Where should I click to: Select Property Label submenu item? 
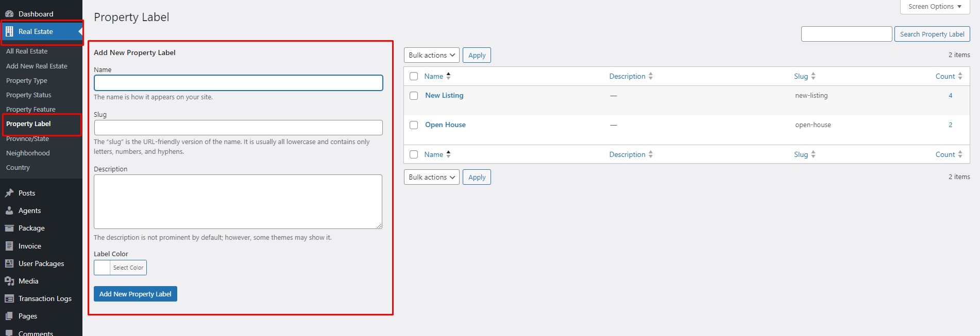[x=28, y=124]
